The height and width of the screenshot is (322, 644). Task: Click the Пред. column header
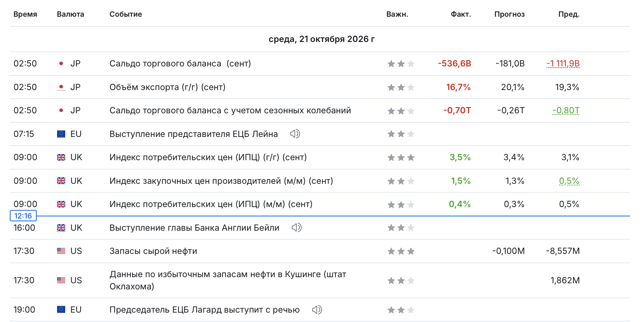click(x=569, y=14)
